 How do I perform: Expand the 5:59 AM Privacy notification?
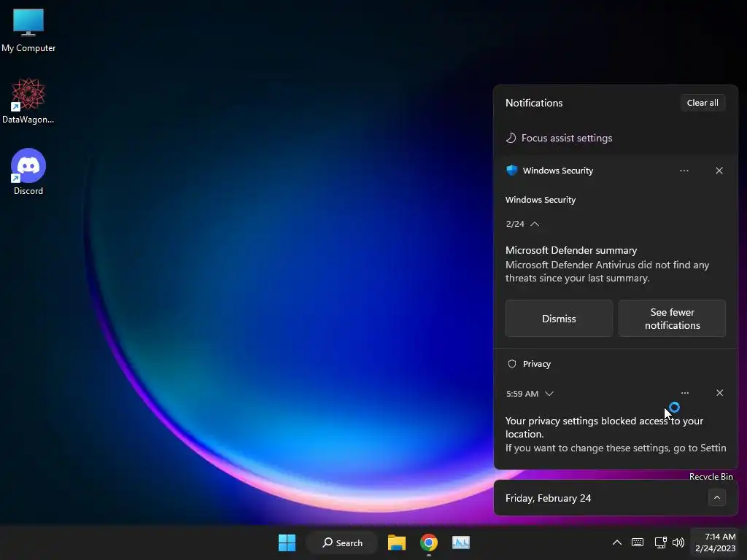(x=549, y=394)
